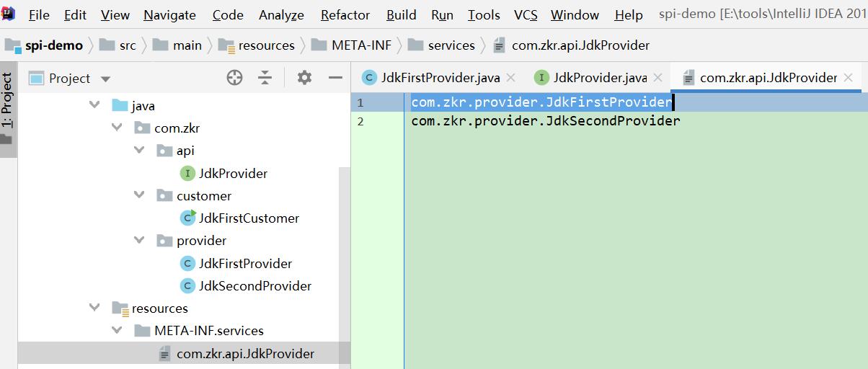This screenshot has height=369, width=868.
Task: Open the Code menu
Action: [x=228, y=14]
